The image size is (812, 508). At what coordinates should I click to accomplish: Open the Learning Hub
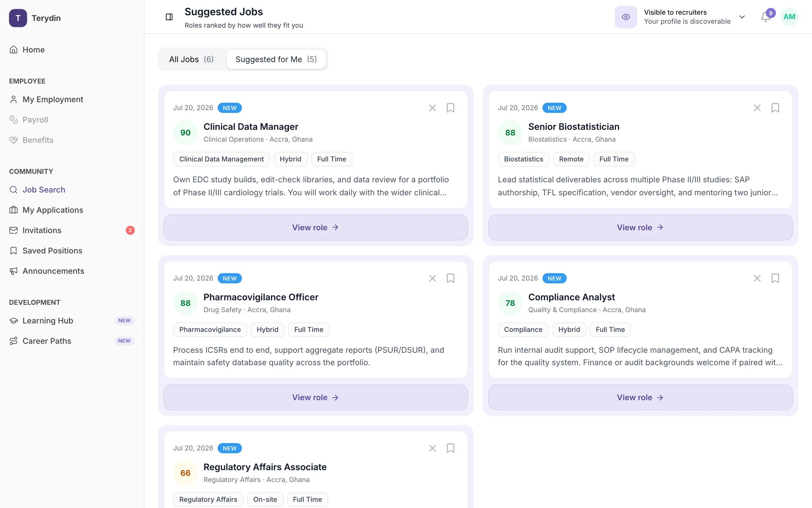pos(72,321)
